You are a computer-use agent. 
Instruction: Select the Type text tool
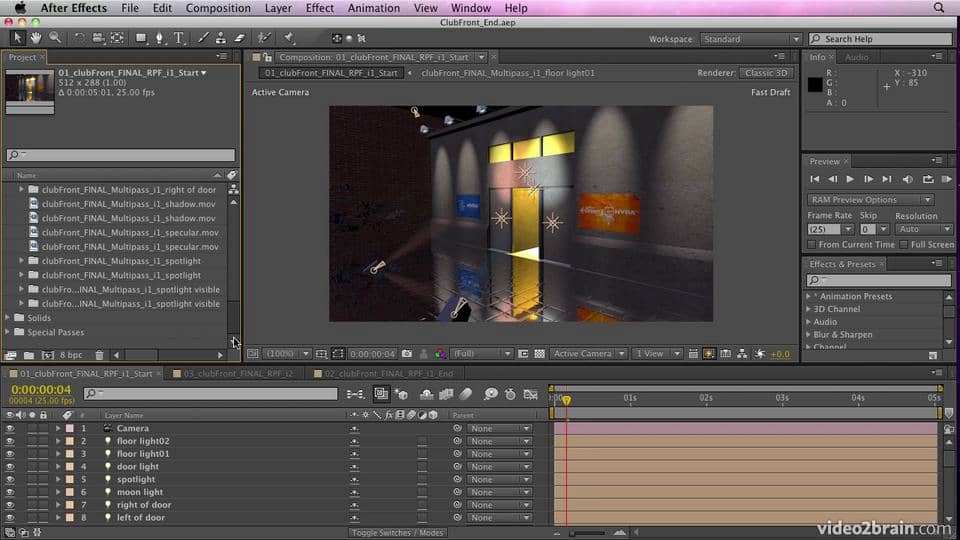pyautogui.click(x=179, y=38)
